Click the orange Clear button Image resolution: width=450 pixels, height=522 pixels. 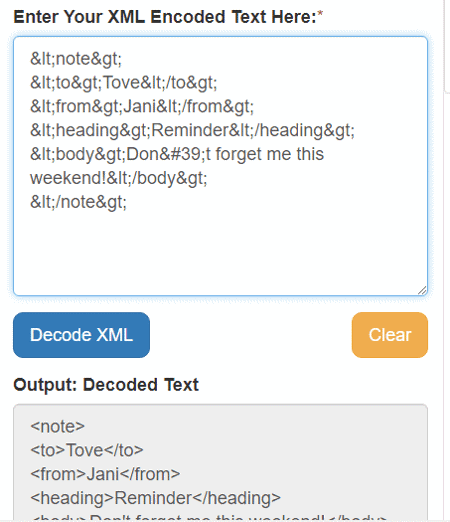(x=390, y=335)
